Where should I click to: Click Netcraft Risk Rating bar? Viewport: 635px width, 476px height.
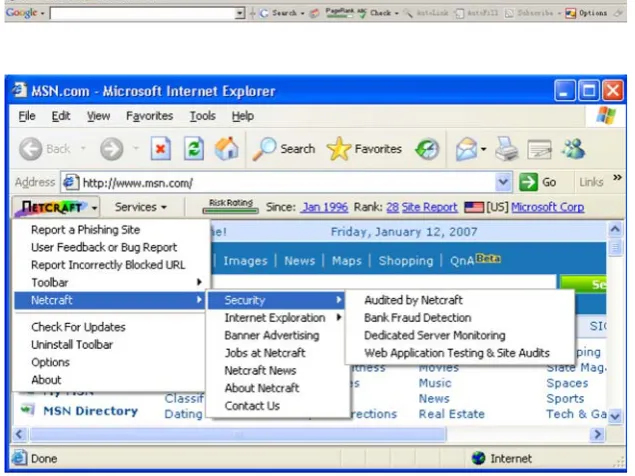(230, 206)
